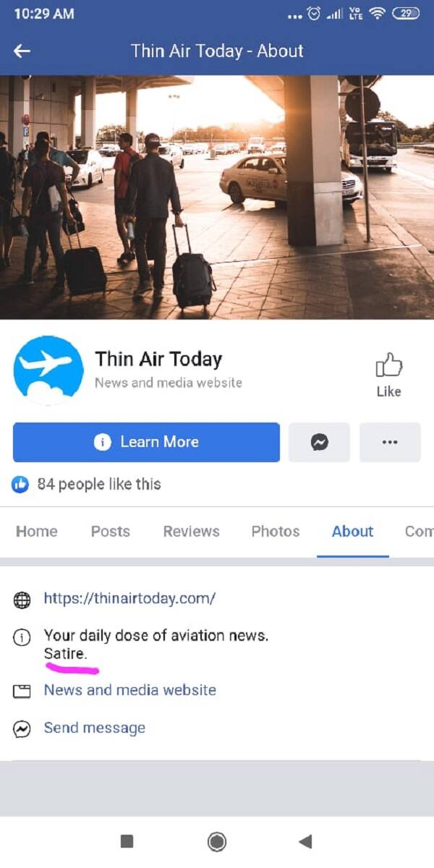Open the airport cover photo
Screen dimensions: 434x868
click(217, 197)
